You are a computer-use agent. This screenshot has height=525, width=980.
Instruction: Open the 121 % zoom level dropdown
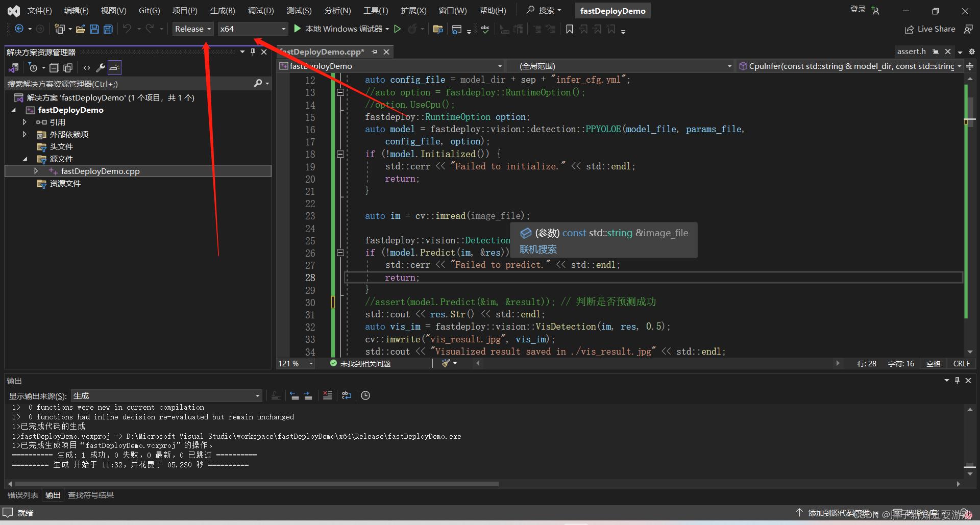[x=296, y=364]
